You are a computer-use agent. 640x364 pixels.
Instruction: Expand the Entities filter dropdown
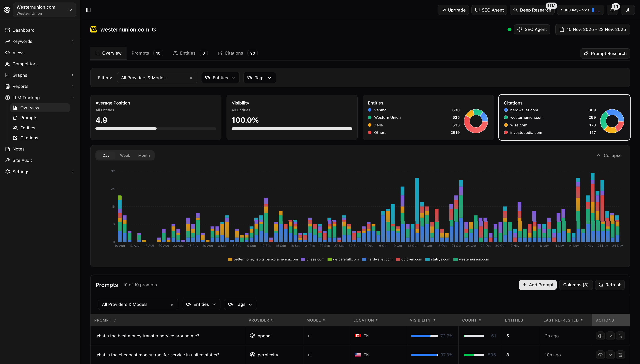pyautogui.click(x=220, y=77)
